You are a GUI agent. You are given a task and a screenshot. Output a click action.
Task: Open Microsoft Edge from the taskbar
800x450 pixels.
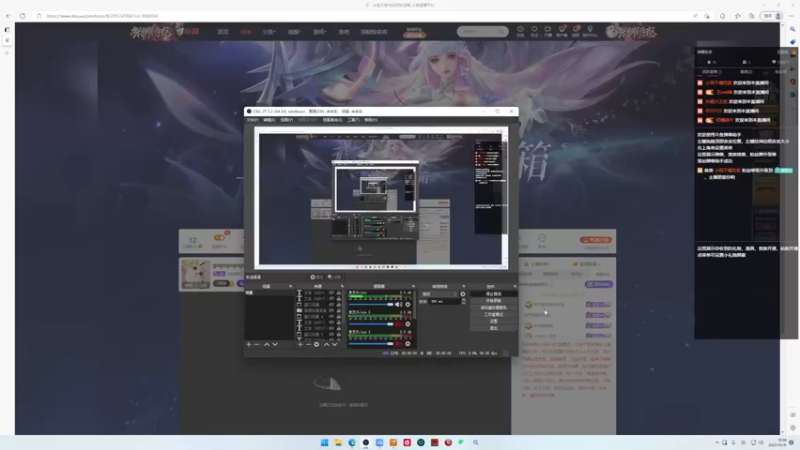[x=352, y=442]
